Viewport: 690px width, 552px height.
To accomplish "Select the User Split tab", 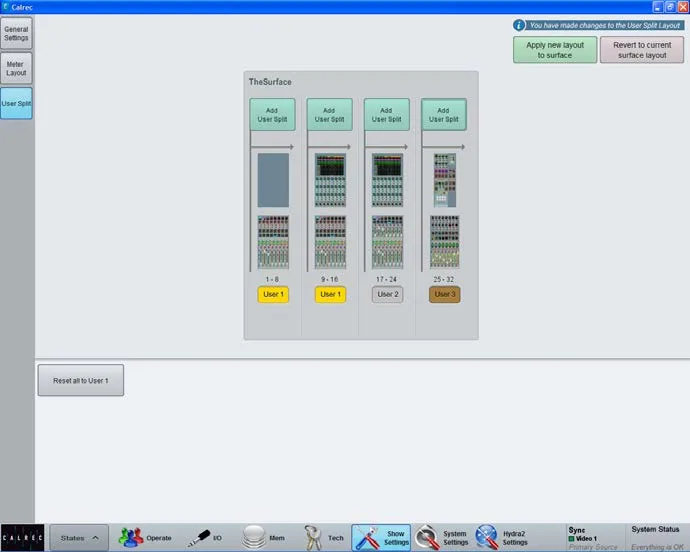I will click(x=16, y=103).
